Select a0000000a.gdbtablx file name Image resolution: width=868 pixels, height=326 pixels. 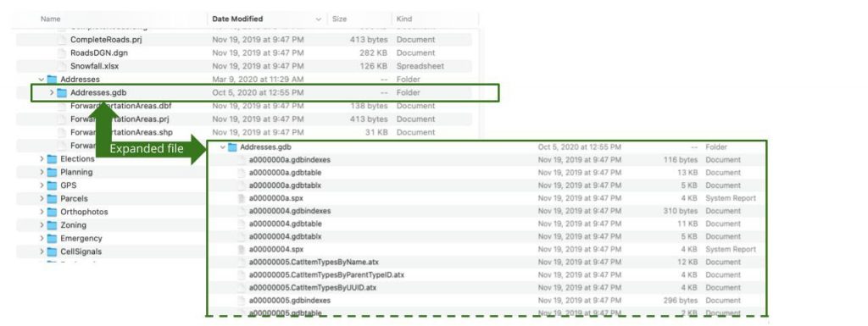pyautogui.click(x=285, y=185)
